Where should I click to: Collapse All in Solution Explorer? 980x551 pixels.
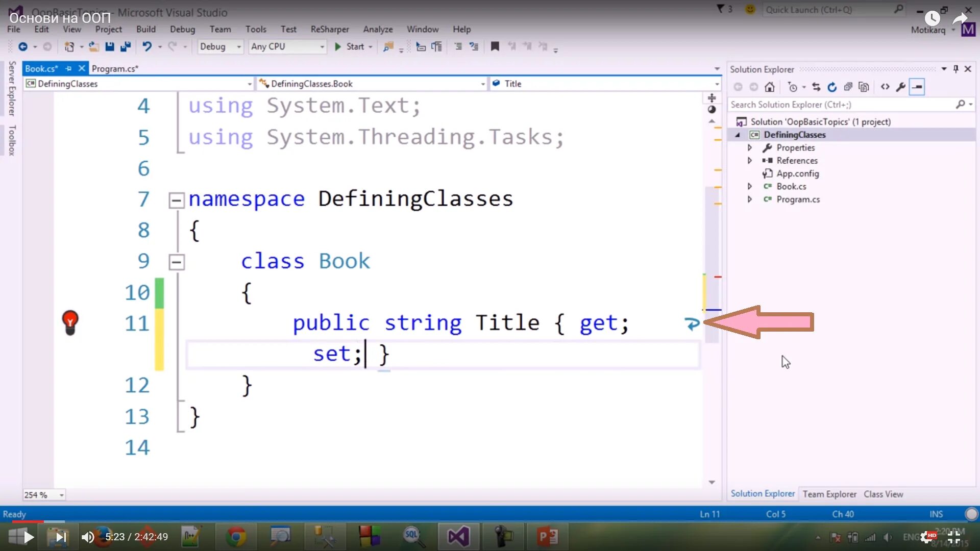point(848,87)
